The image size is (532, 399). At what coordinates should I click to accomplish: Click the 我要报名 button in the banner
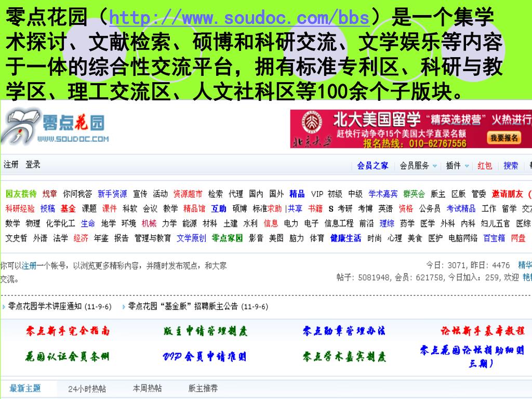point(504,138)
